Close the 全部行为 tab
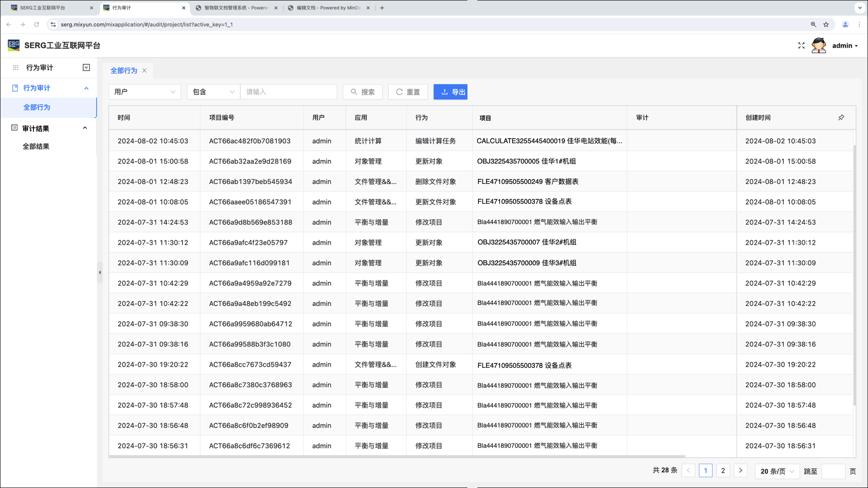The image size is (868, 488). click(145, 70)
